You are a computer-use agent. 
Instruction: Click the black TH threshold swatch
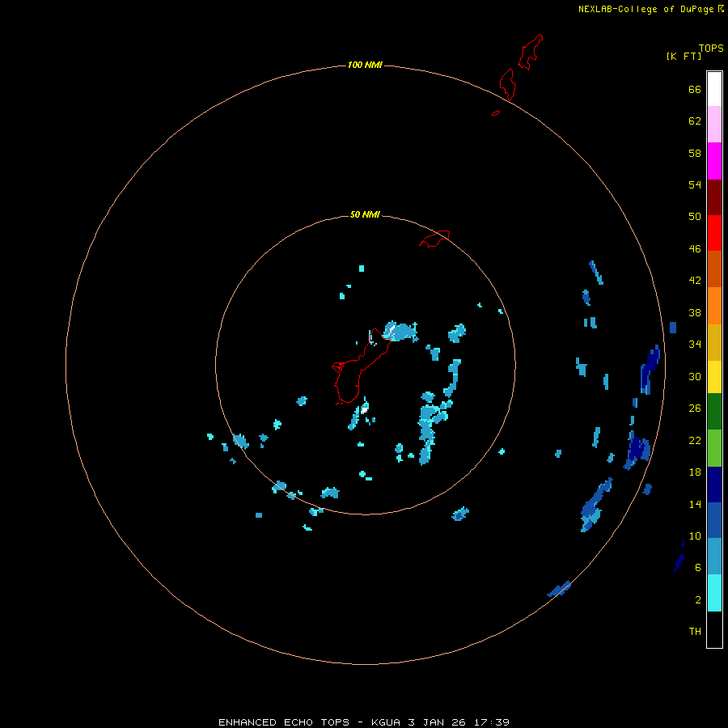(x=714, y=629)
